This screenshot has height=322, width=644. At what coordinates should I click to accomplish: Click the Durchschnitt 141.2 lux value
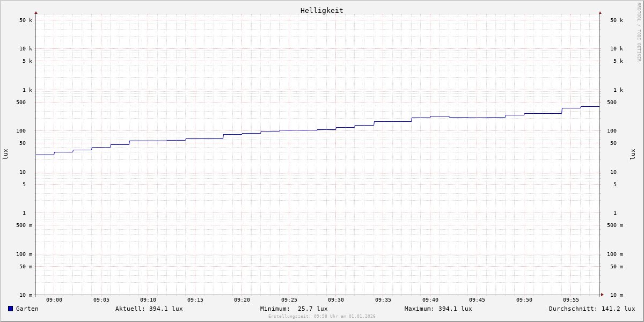coord(591,309)
